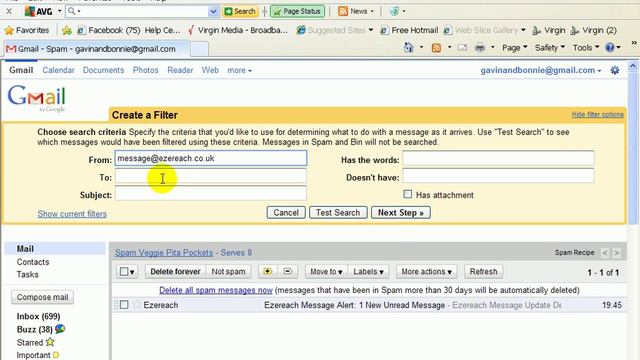640x360 pixels.
Task: Open the Spam Veggie Pita Pockets link
Action: click(164, 253)
